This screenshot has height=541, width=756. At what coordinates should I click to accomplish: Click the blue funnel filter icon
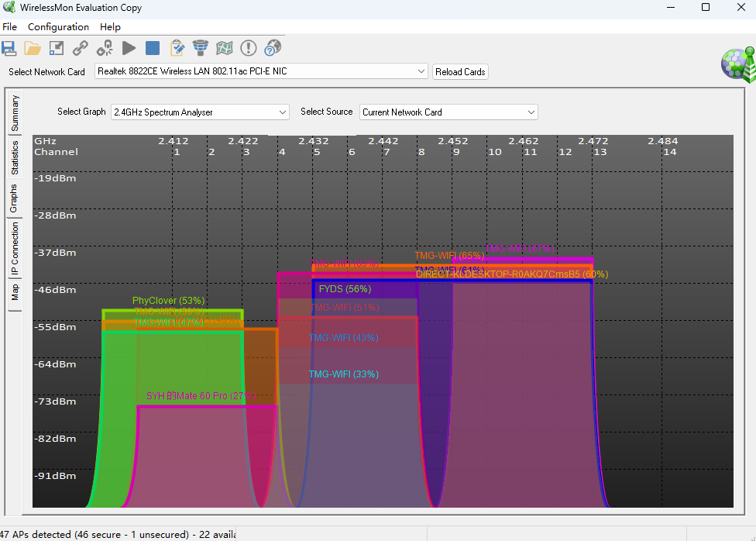point(201,48)
